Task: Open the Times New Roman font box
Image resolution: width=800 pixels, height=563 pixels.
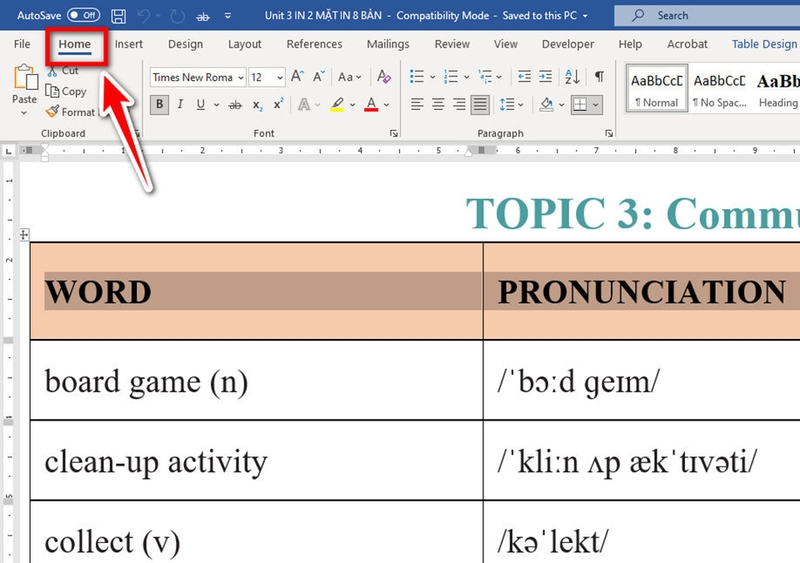Action: [198, 77]
